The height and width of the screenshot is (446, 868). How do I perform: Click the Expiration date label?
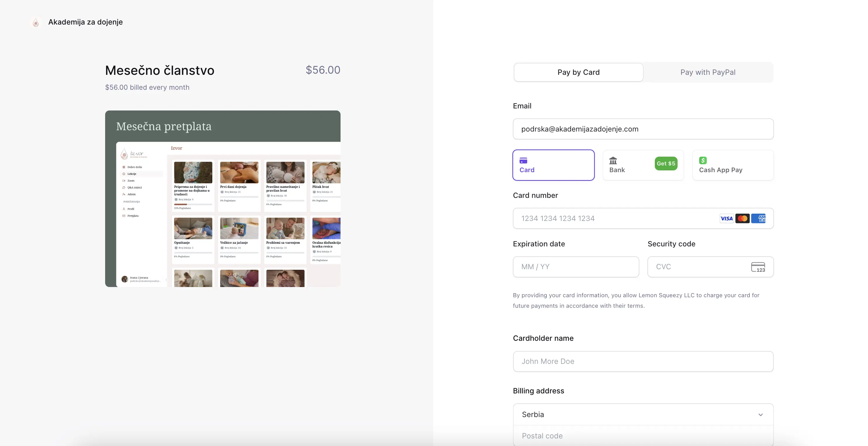[539, 244]
